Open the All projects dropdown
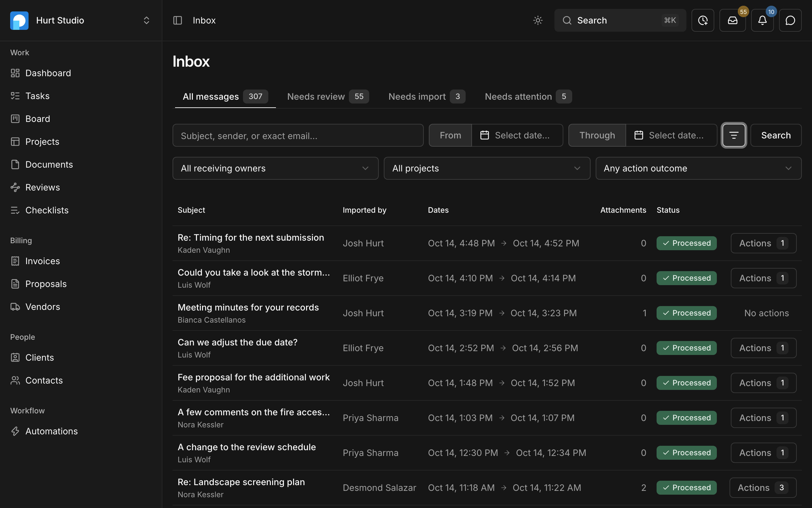Screen dimensions: 812x508 (487, 168)
